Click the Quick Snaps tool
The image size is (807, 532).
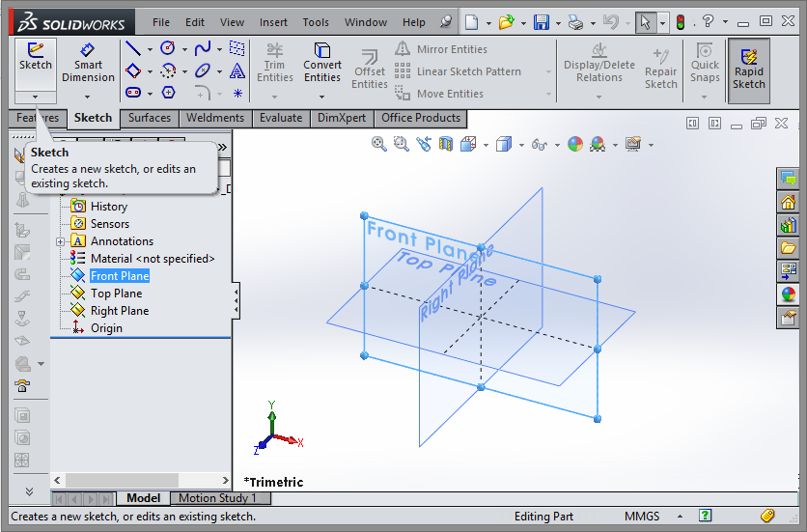pyautogui.click(x=705, y=63)
